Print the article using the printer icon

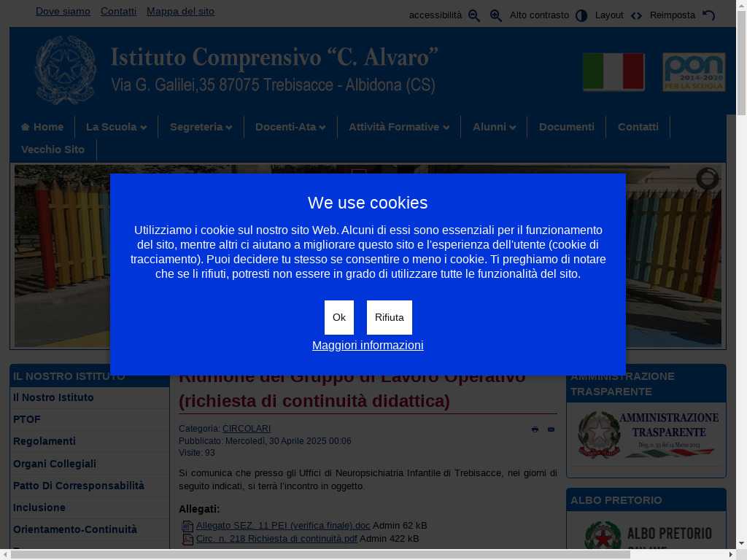pyautogui.click(x=535, y=429)
